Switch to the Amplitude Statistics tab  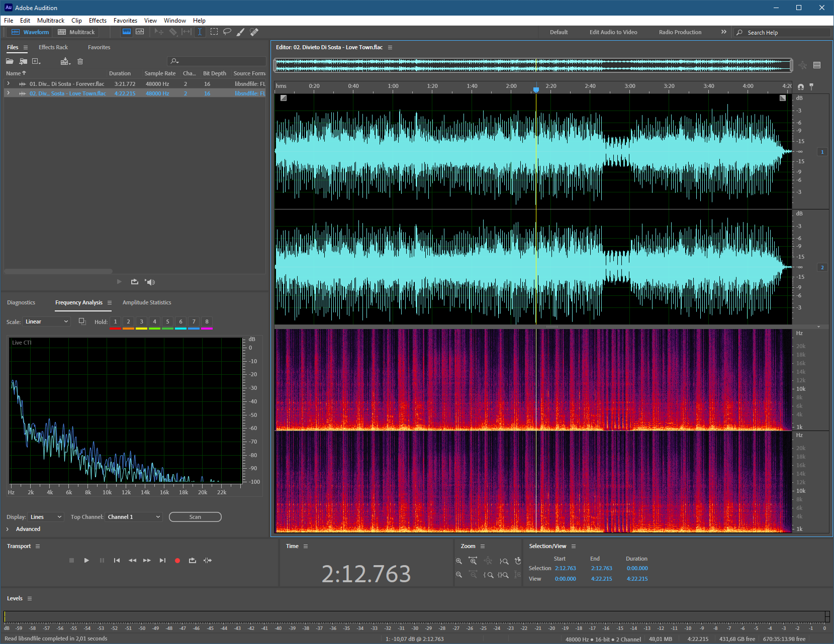[147, 302]
